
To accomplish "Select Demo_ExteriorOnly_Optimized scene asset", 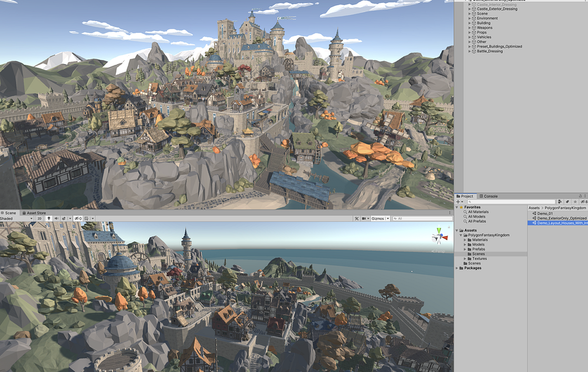I will (562, 218).
